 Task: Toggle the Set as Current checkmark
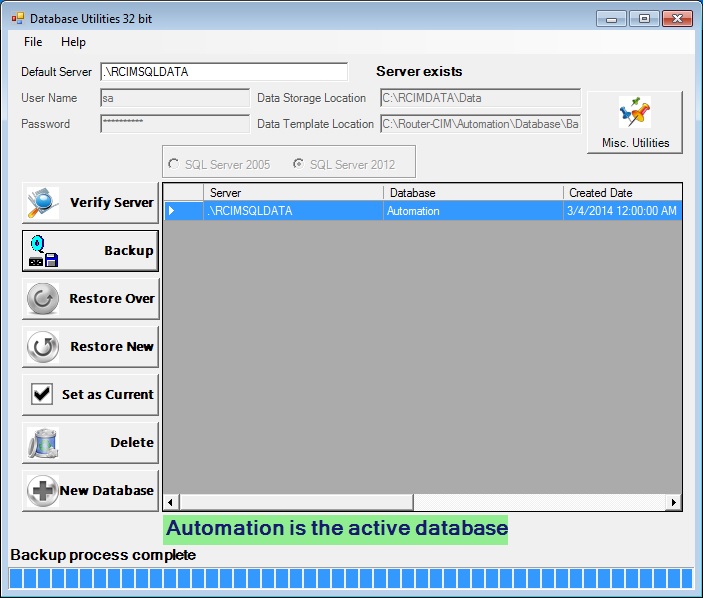42,394
